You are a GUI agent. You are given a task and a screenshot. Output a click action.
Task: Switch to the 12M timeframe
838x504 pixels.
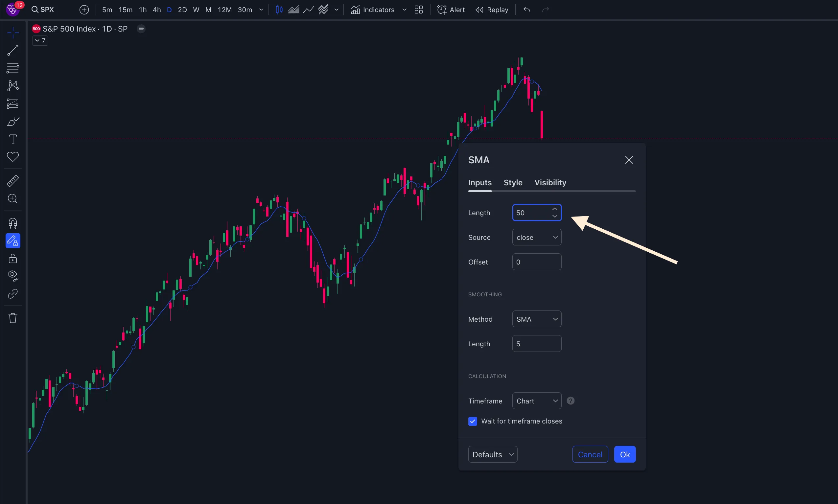224,10
